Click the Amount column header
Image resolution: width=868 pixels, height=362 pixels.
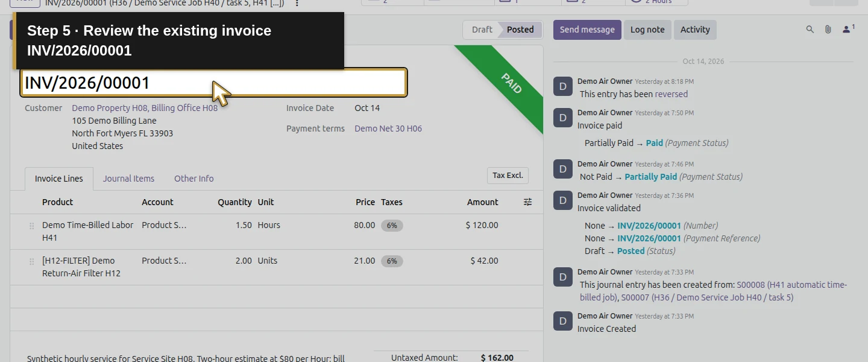[483, 202]
